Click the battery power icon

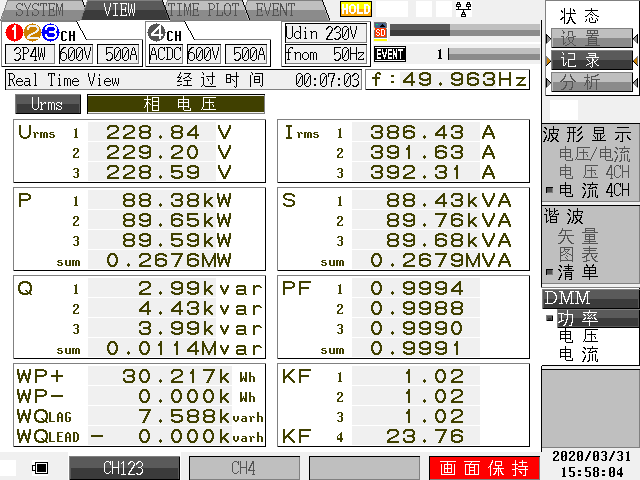point(41,467)
